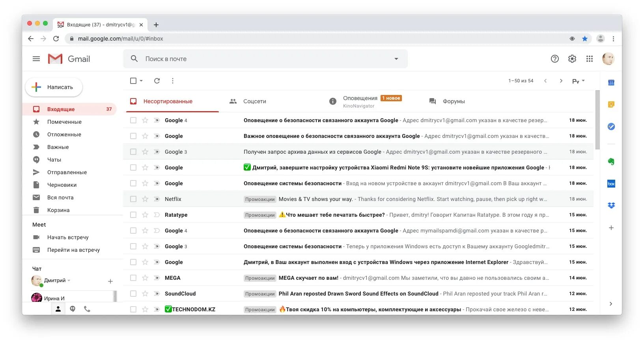644x344 pixels.
Task: Show search options dropdown arrow
Action: (x=396, y=59)
